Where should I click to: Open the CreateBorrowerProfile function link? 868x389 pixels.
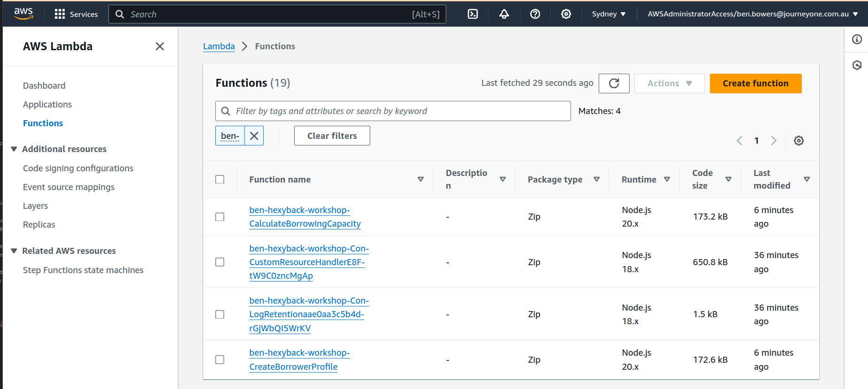[x=299, y=359]
